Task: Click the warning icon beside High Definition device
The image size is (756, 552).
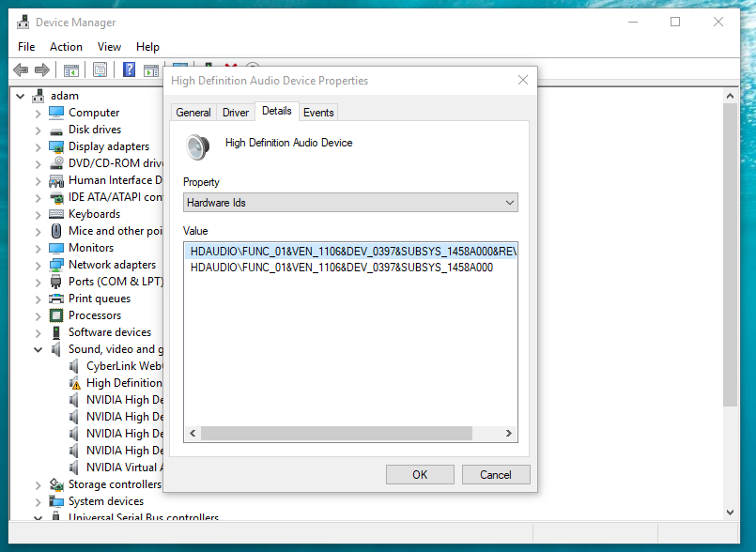Action: 75,384
